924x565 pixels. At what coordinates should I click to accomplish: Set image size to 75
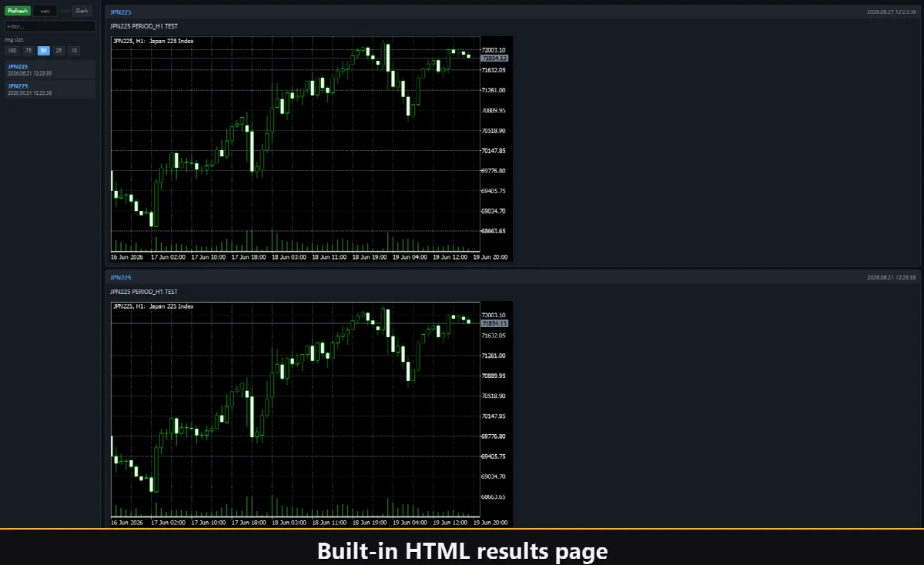(28, 51)
